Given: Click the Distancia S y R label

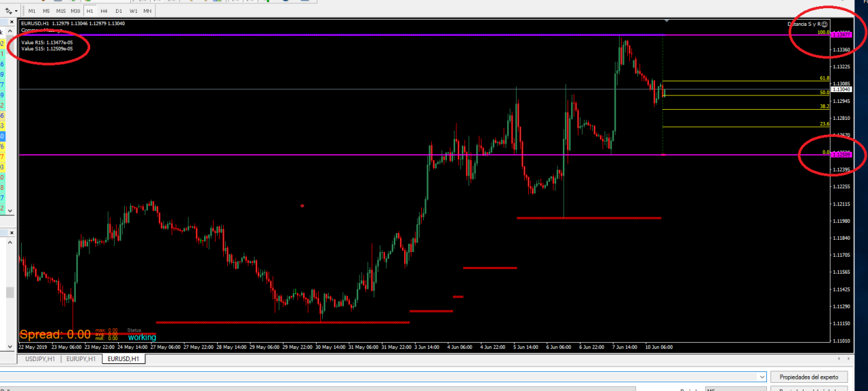Looking at the screenshot, I should [x=804, y=24].
